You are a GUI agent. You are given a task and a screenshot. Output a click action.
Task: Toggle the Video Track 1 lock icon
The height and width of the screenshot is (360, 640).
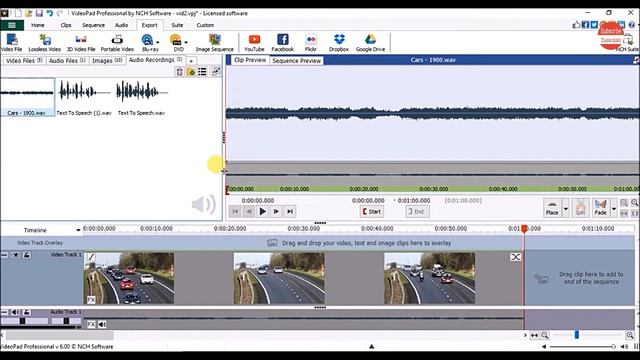pyautogui.click(x=27, y=255)
